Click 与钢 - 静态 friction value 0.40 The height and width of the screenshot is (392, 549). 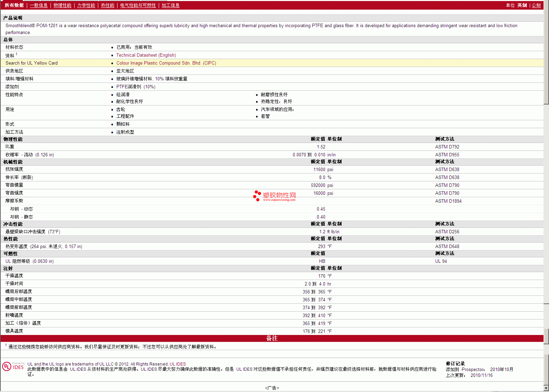(x=321, y=217)
